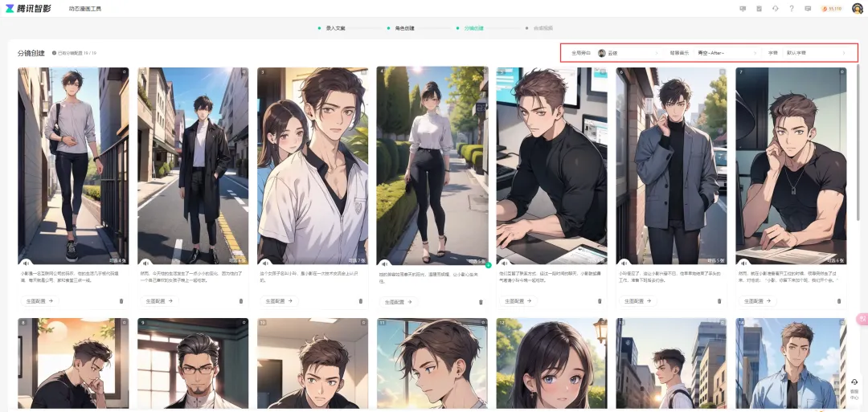Open customer support headset icon in header

tap(776, 9)
